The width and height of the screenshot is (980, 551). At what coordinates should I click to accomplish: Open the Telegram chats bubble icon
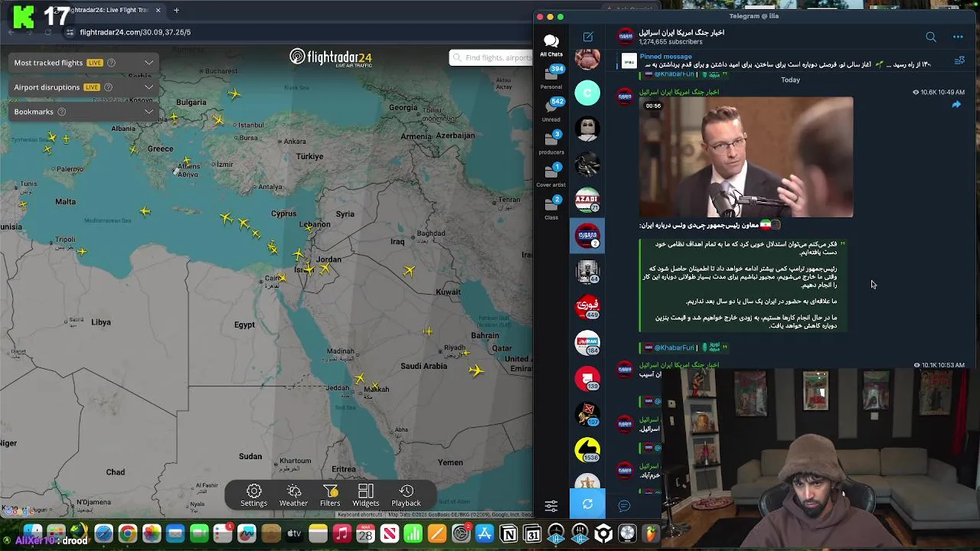[624, 506]
